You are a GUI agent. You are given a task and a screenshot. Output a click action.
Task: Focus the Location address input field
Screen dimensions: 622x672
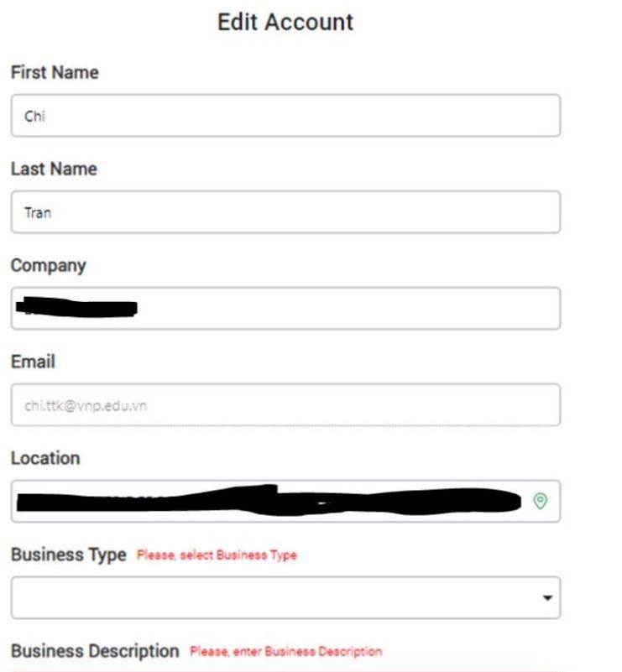269,501
